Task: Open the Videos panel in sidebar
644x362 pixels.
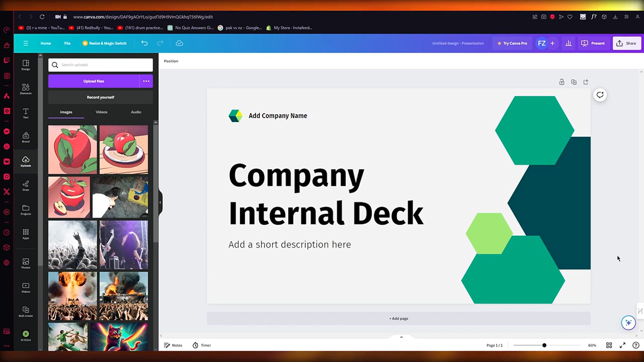Action: tap(25, 288)
